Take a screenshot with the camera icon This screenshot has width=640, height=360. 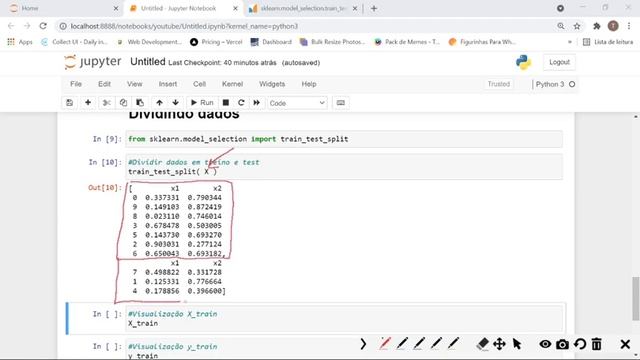(562, 344)
